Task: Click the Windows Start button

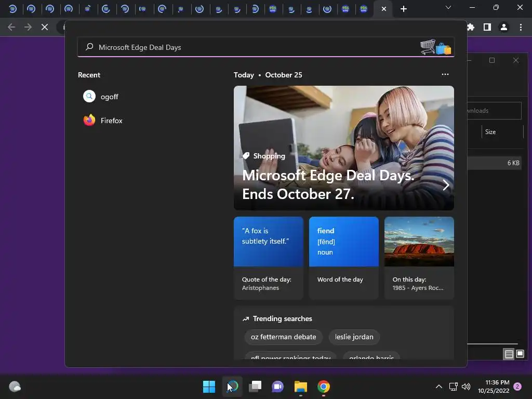Action: [x=209, y=387]
